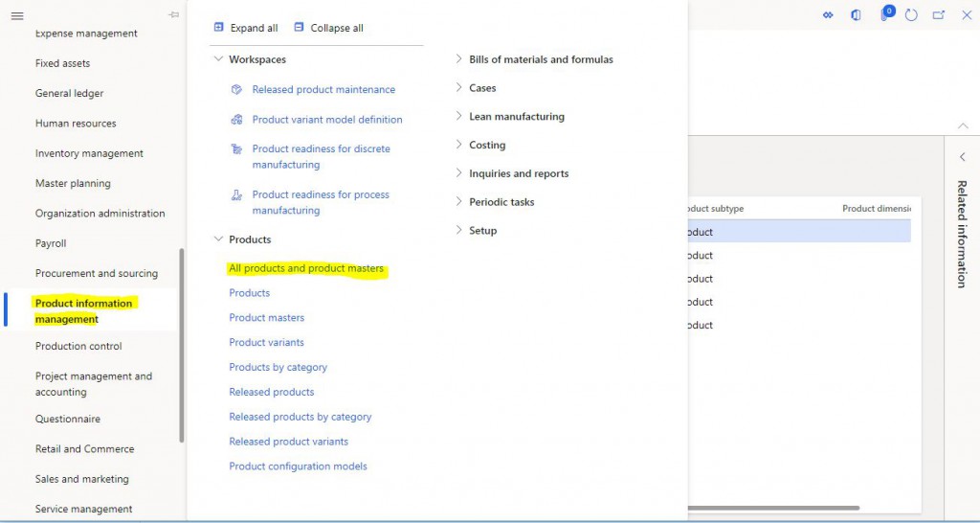Open page in new window icon
This screenshot has height=523, width=980.
pyautogui.click(x=939, y=15)
